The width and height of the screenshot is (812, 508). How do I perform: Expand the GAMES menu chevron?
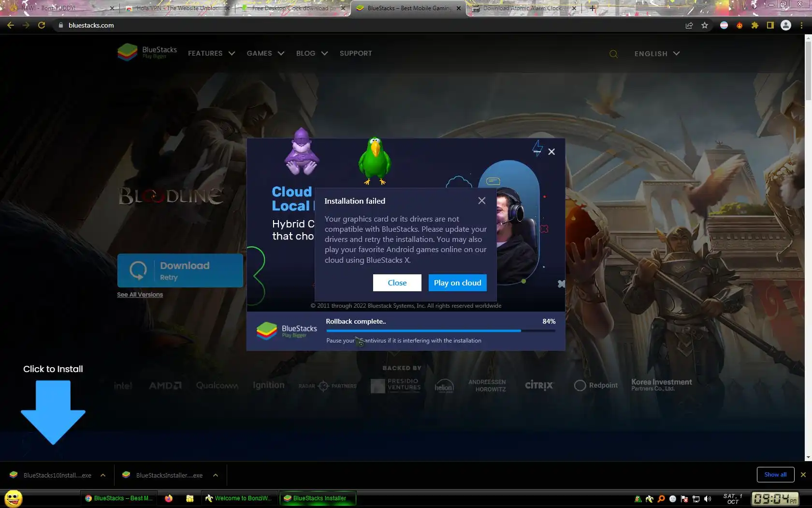tap(281, 53)
